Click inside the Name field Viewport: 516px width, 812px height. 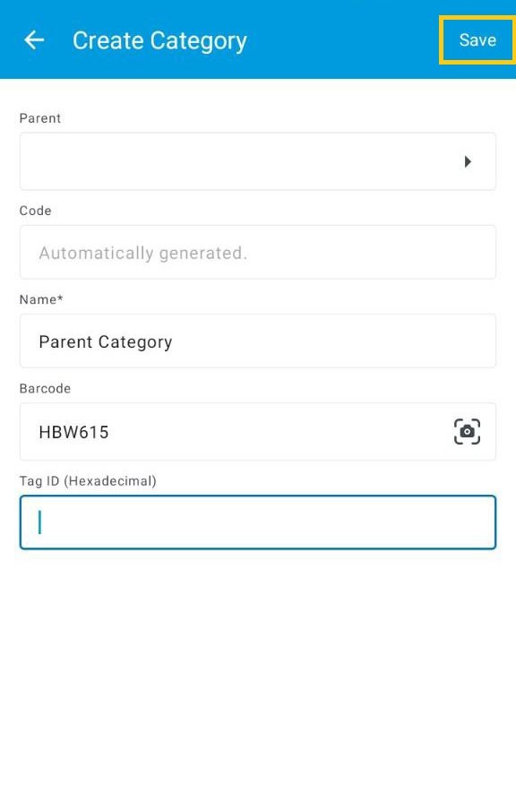[x=258, y=341]
